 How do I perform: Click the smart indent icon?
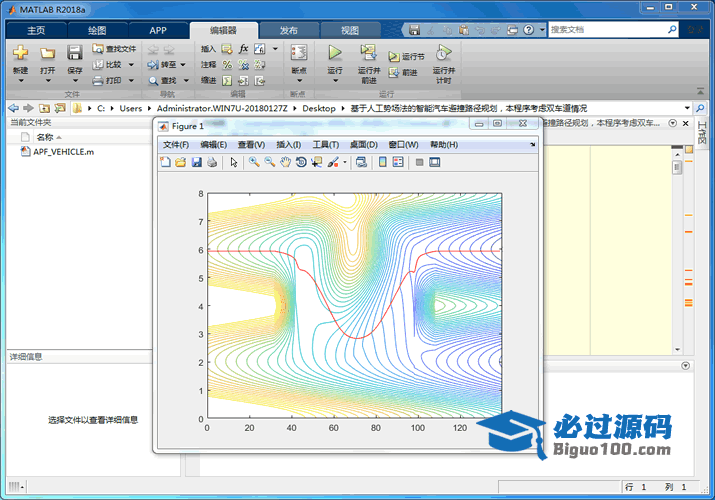click(x=227, y=81)
